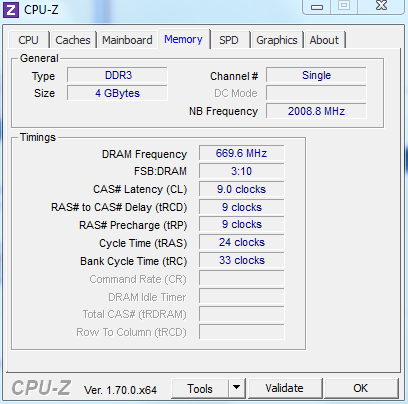Click the 3:10 FSB:DRAM ratio value

coord(242,171)
